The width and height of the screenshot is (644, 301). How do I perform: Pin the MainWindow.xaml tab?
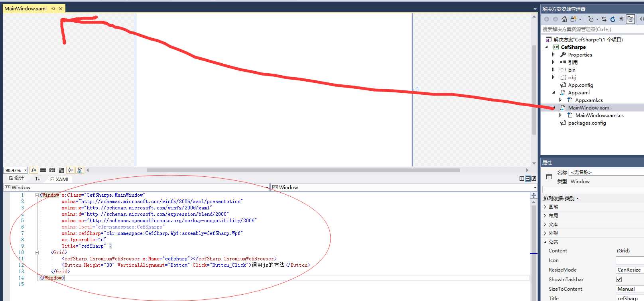pyautogui.click(x=53, y=9)
